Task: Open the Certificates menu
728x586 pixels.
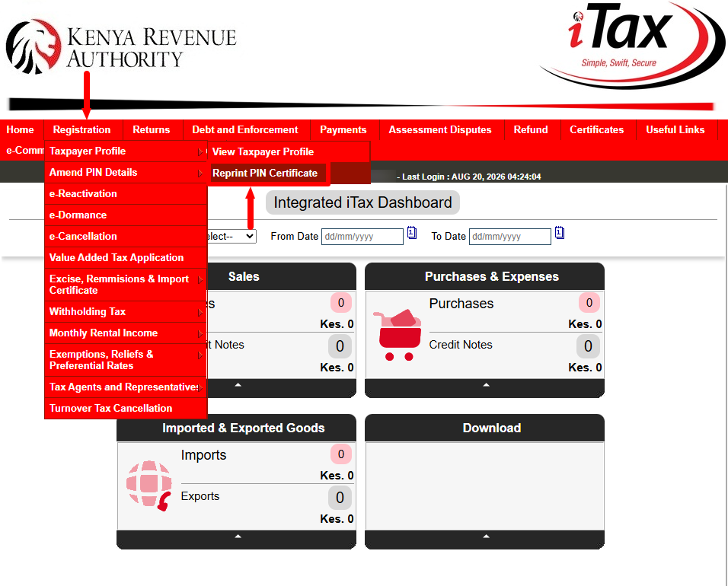Action: [x=597, y=130]
